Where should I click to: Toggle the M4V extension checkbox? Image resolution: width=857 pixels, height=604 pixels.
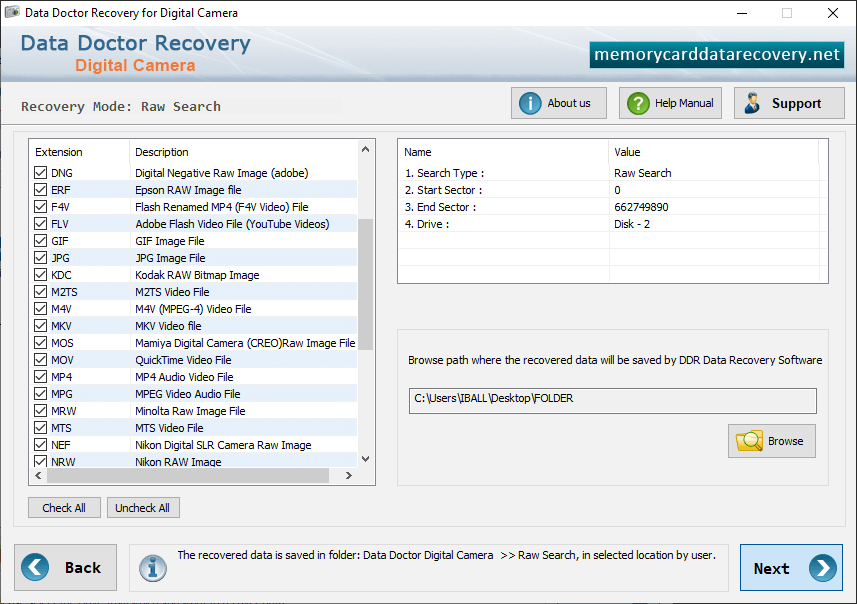click(x=40, y=308)
